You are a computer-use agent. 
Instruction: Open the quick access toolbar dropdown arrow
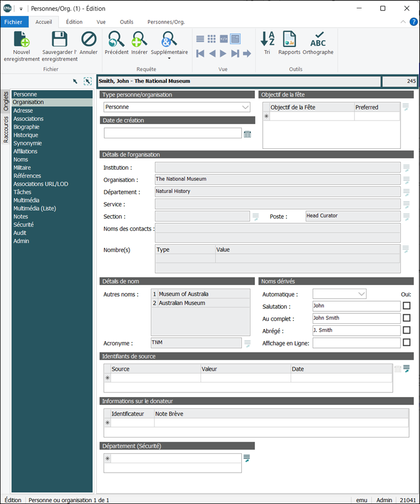click(x=21, y=9)
